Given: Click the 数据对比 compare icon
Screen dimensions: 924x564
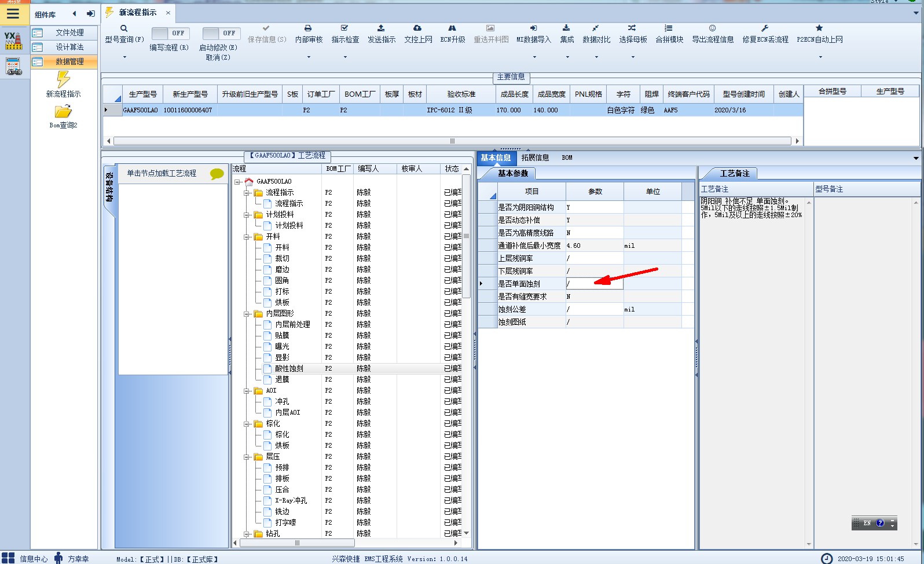Looking at the screenshot, I should coord(595,28).
